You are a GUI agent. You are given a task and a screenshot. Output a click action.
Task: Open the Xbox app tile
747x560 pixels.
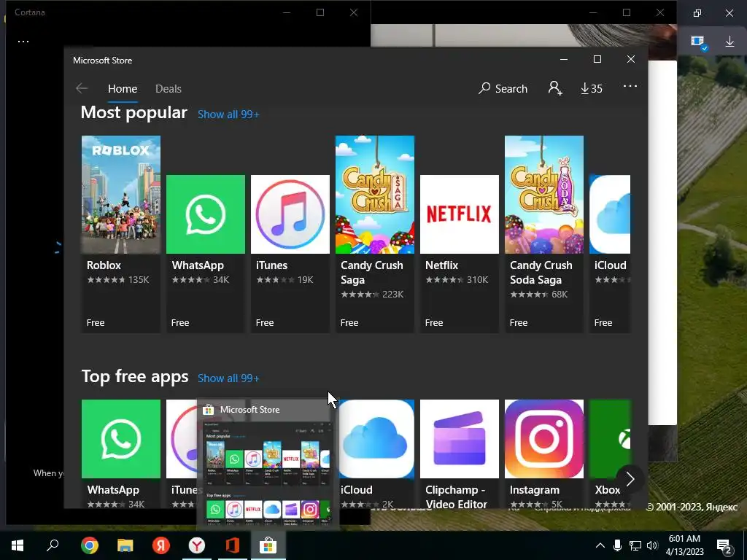(610, 448)
